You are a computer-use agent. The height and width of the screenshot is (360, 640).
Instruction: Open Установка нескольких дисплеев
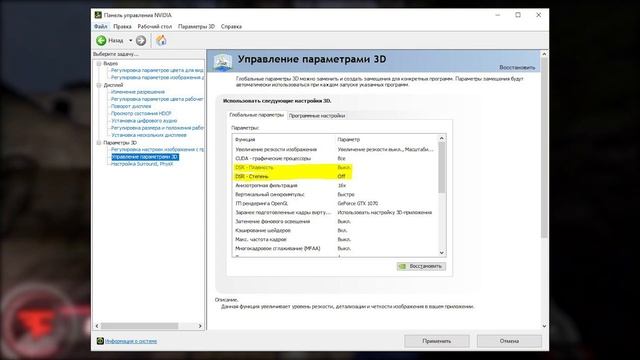pos(149,135)
